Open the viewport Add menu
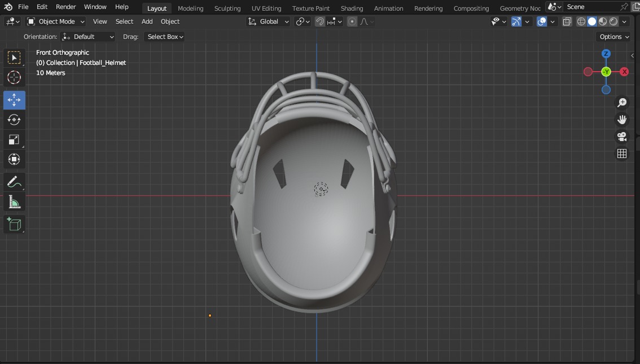 (147, 21)
